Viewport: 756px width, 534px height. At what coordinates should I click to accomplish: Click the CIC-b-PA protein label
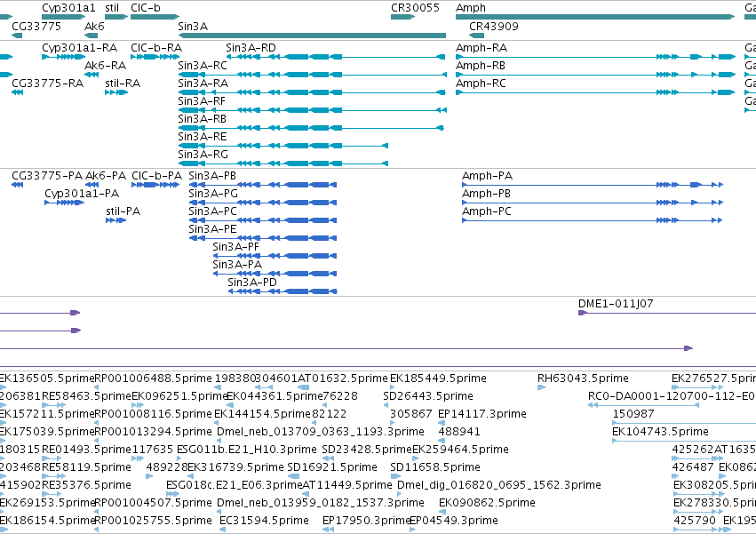156,176
